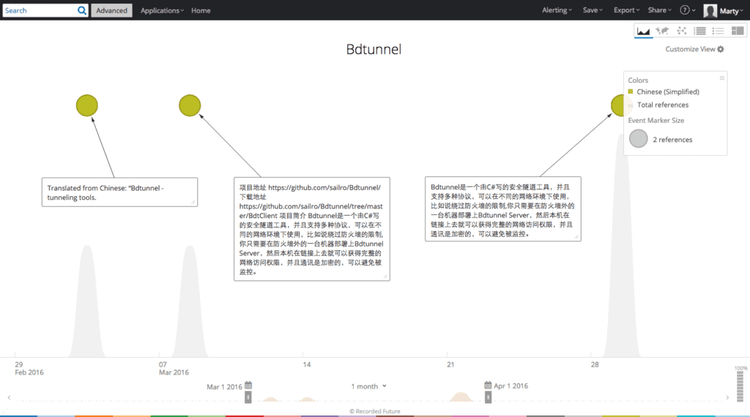Switch to the tile grid view

737,32
